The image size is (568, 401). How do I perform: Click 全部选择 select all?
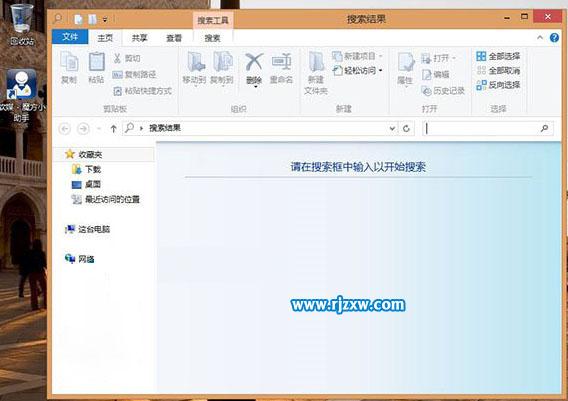498,56
